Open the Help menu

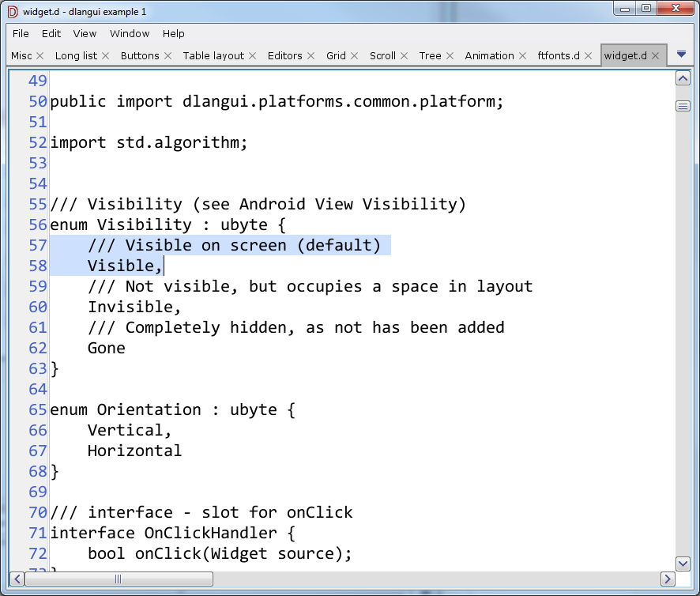[174, 34]
